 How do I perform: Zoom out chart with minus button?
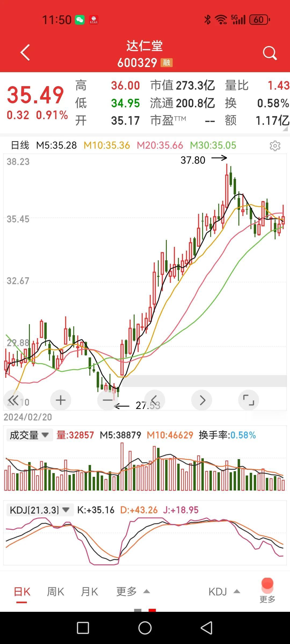(x=108, y=400)
